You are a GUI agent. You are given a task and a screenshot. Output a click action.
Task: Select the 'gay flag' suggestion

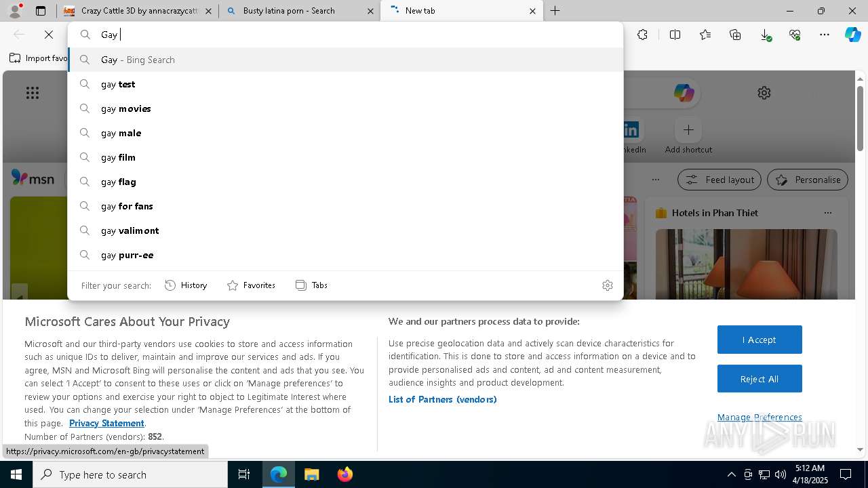(345, 182)
